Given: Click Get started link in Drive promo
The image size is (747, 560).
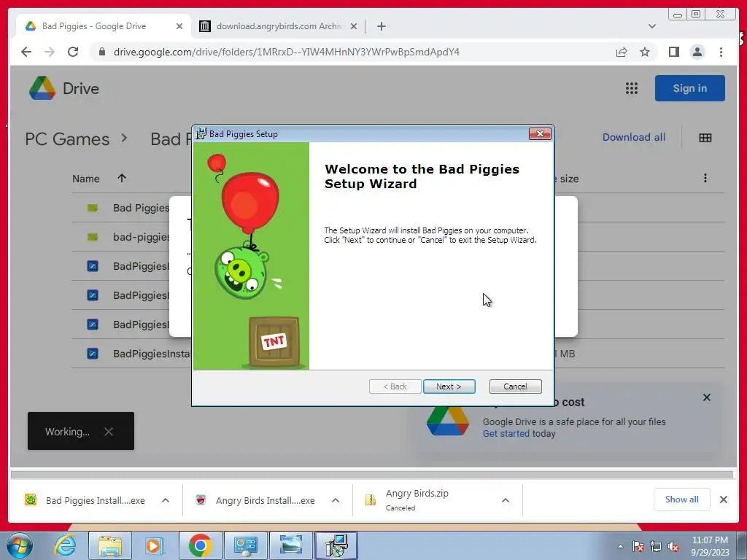Looking at the screenshot, I should tap(506, 433).
